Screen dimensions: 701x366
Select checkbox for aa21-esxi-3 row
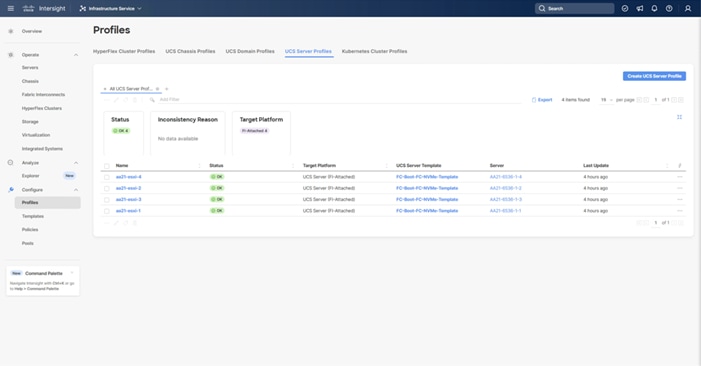(106, 200)
